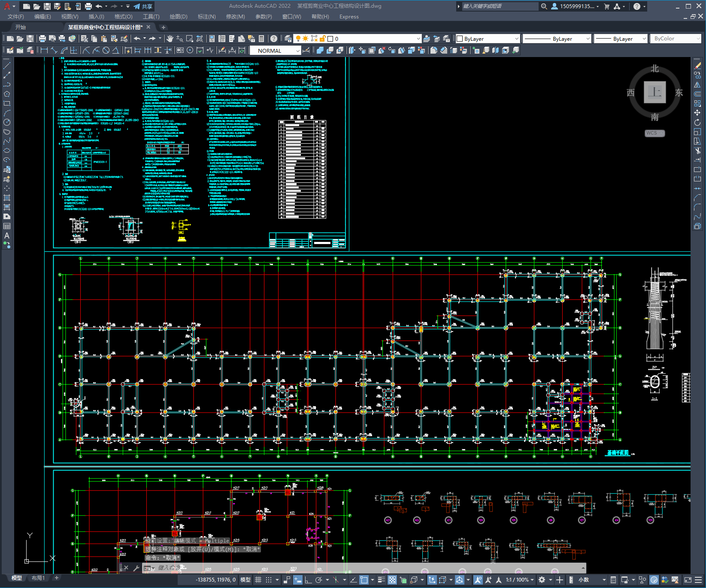Viewport: 706px width, 588px height.
Task: Toggle lineweight display in status bar
Action: [381, 580]
